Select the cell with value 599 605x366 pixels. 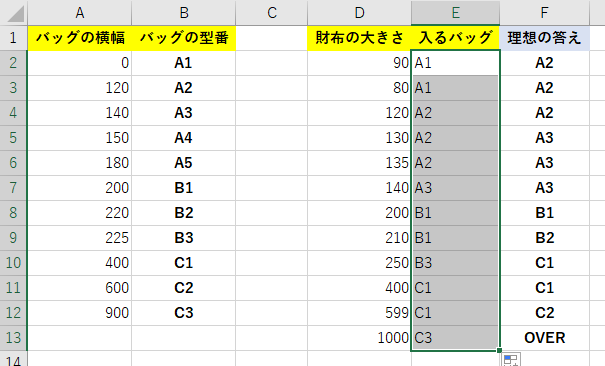coord(359,313)
